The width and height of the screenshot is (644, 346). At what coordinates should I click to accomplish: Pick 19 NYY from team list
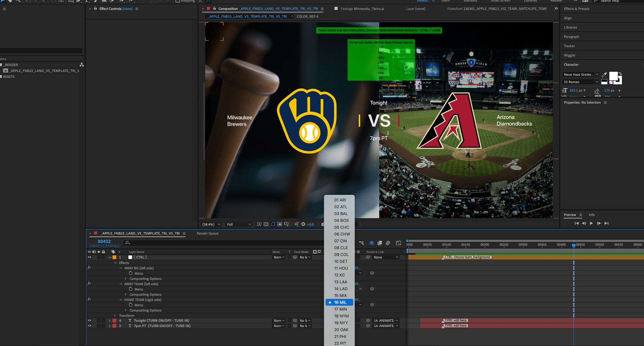point(339,323)
